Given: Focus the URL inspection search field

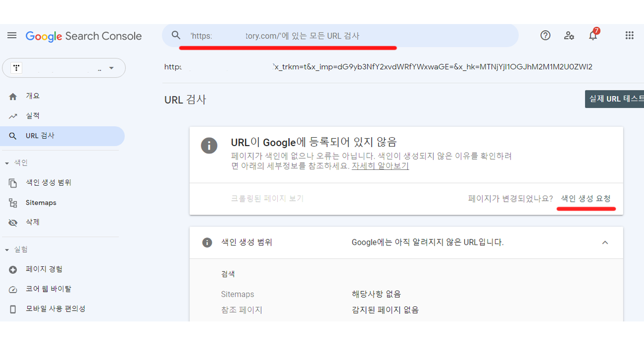Looking at the screenshot, I should pos(340,35).
